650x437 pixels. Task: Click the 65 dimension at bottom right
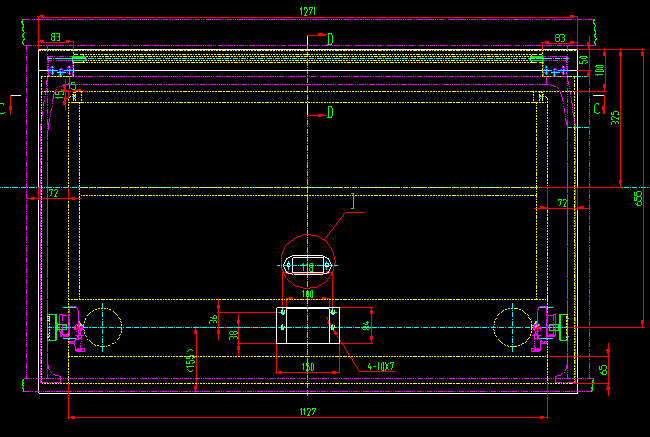602,369
